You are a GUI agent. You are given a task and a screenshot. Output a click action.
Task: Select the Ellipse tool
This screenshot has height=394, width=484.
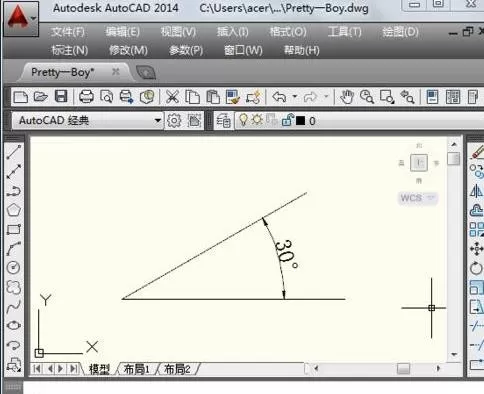14,325
